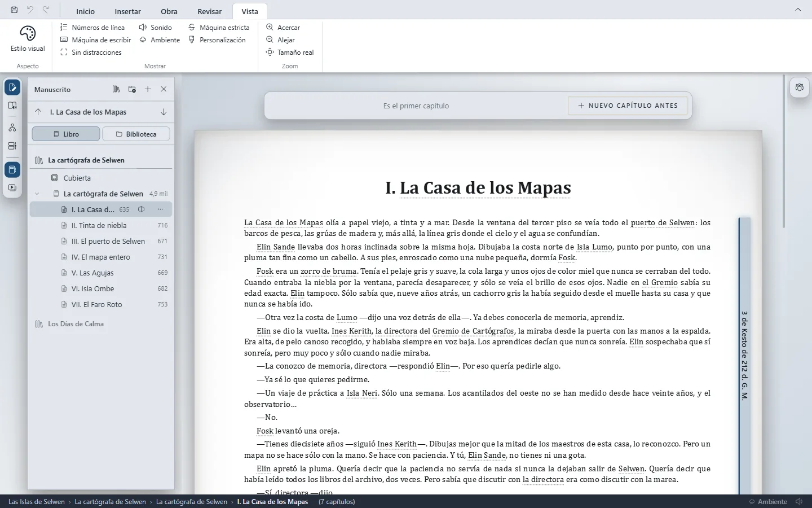The width and height of the screenshot is (812, 508).
Task: Open the characters panel icon at the right edge
Action: [x=799, y=87]
